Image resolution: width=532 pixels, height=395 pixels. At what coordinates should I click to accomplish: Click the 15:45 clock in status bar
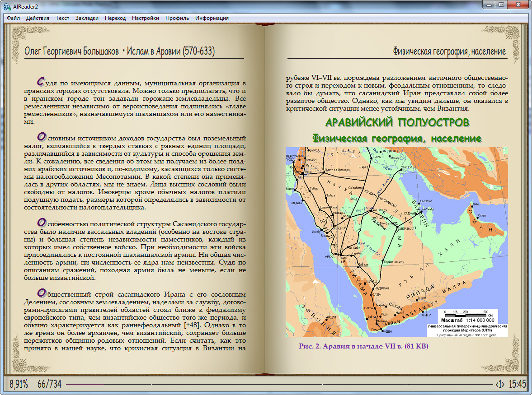click(x=518, y=384)
